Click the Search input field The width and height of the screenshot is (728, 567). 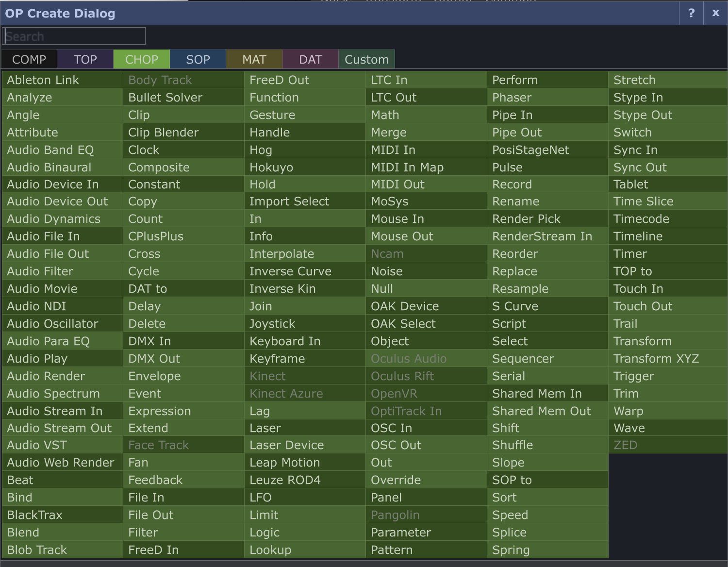pyautogui.click(x=74, y=36)
